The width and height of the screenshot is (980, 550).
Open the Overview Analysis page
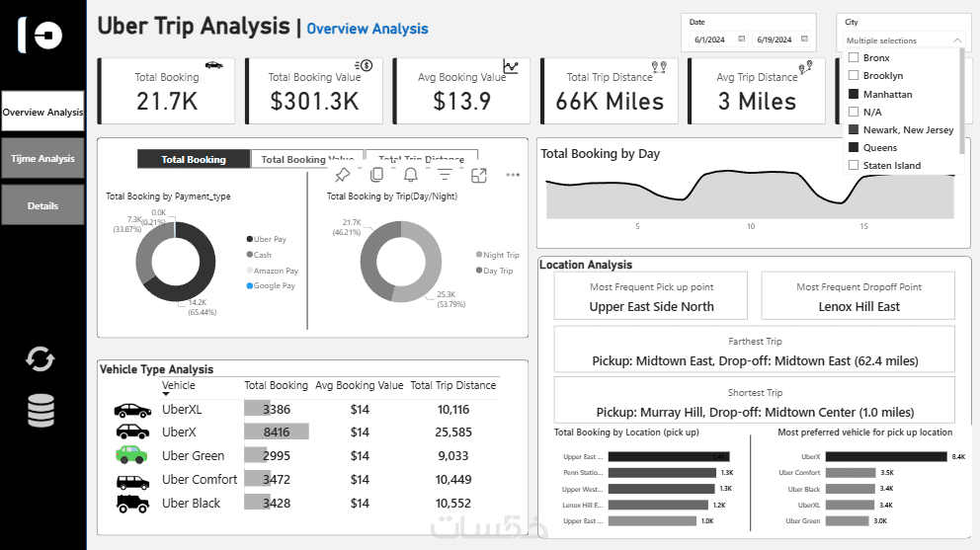click(x=42, y=112)
